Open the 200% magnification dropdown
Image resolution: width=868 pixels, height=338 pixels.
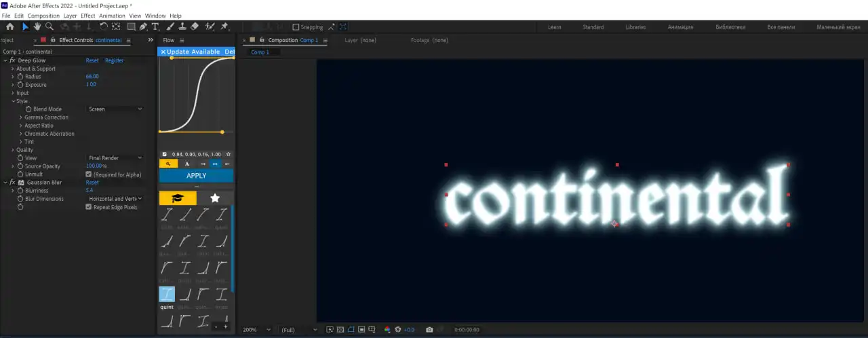point(257,330)
